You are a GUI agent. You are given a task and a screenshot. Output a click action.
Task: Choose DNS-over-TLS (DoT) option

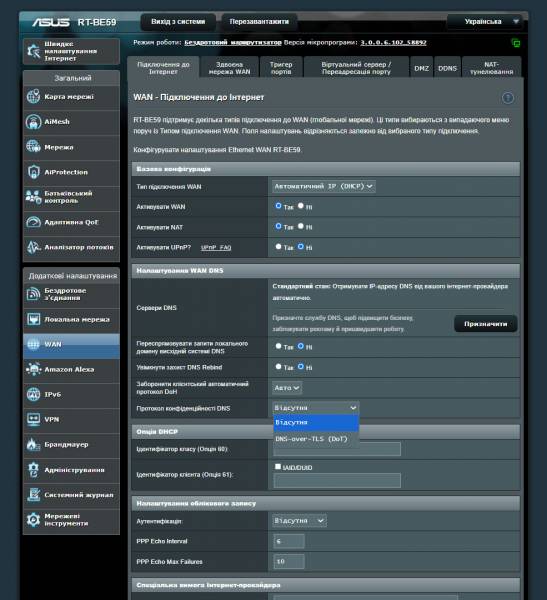click(x=316, y=439)
